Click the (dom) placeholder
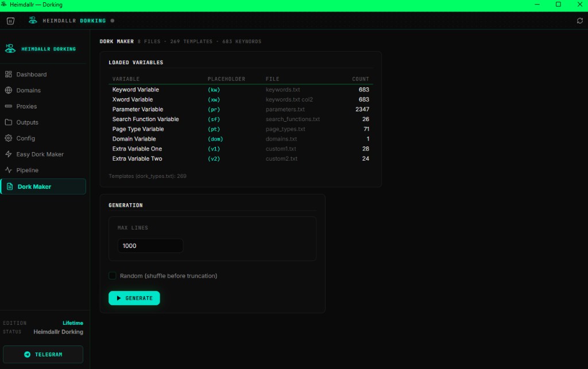The height and width of the screenshot is (369, 588). pyautogui.click(x=215, y=139)
